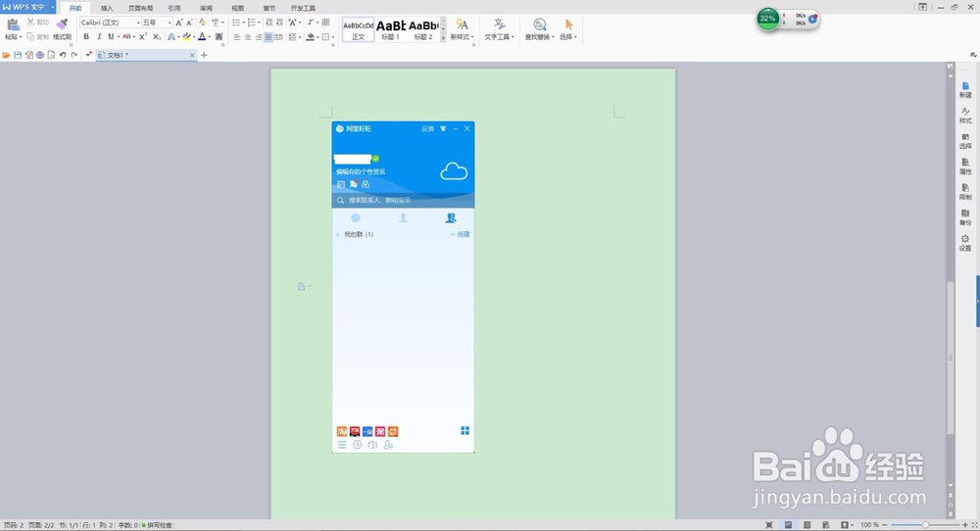Image resolution: width=980 pixels, height=531 pixels.
Task: Open the WPS application menu arrow
Action: (x=53, y=7)
